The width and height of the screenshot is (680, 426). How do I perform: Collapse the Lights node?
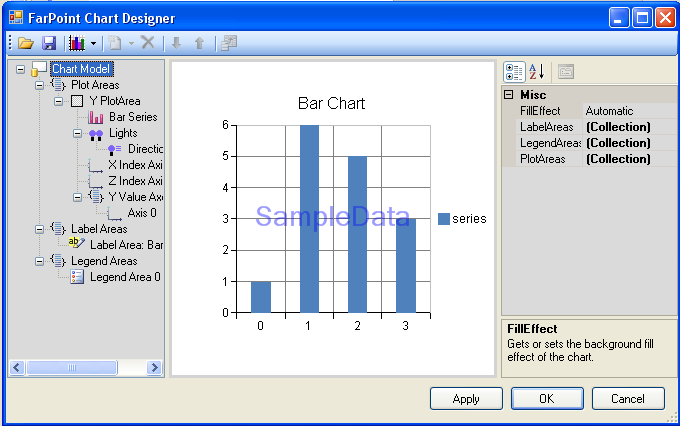77,133
